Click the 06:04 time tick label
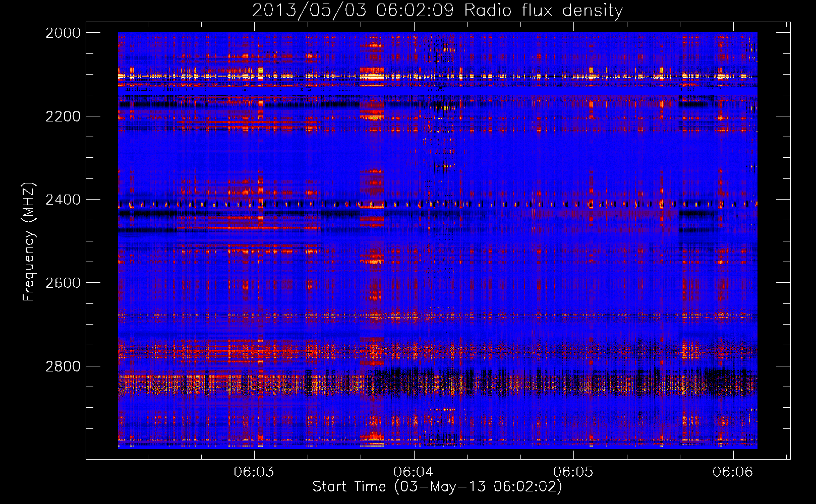 tap(414, 472)
